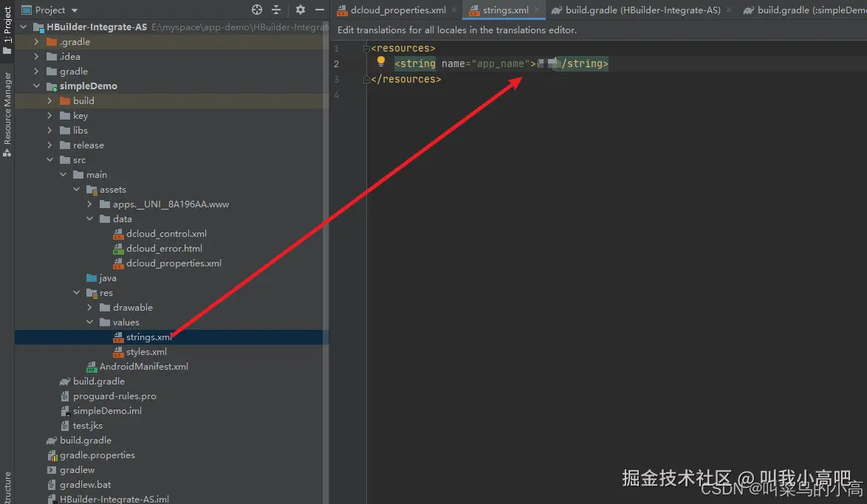Image resolution: width=867 pixels, height=504 pixels.
Task: Collapse the simpleDemo module
Action: (x=36, y=86)
